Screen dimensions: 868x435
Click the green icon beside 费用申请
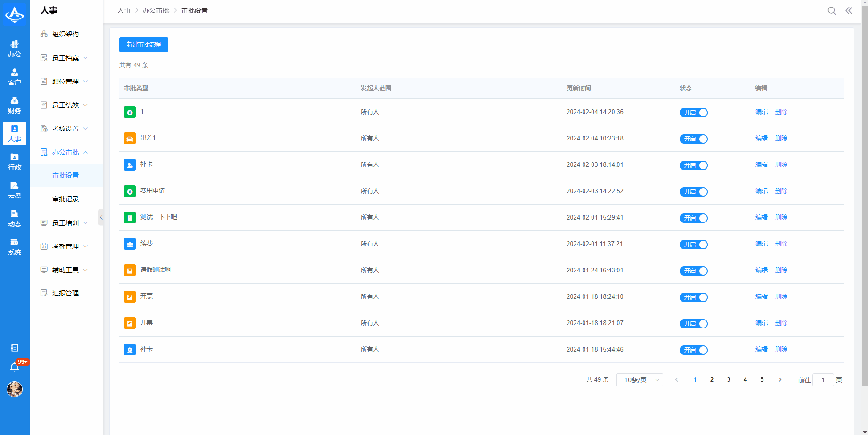(x=130, y=191)
